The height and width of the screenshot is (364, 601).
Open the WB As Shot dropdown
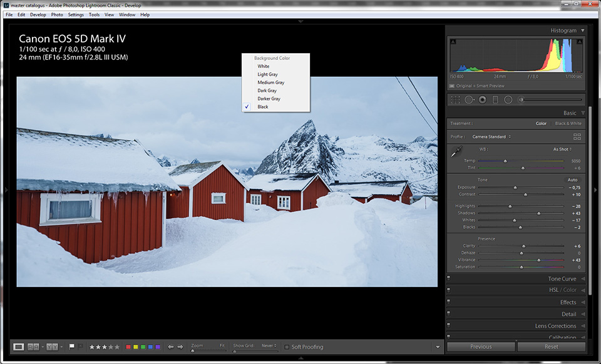(x=562, y=149)
